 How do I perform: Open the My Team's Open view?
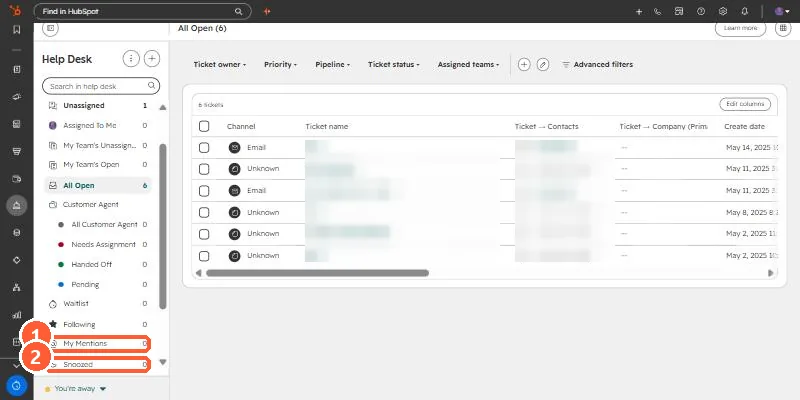[97, 165]
